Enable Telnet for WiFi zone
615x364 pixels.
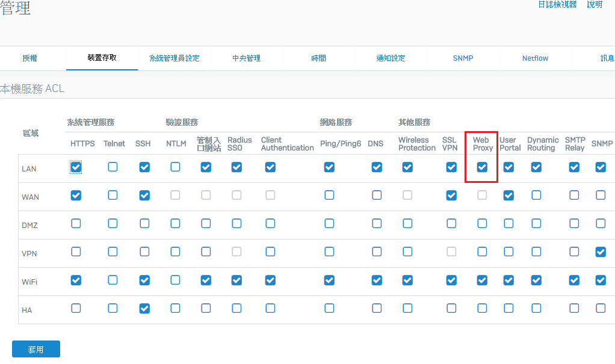tap(113, 280)
